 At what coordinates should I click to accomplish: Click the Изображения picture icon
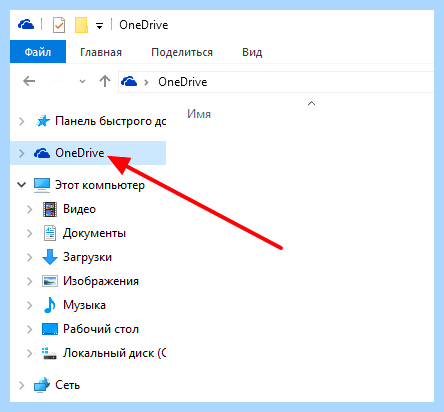click(50, 281)
